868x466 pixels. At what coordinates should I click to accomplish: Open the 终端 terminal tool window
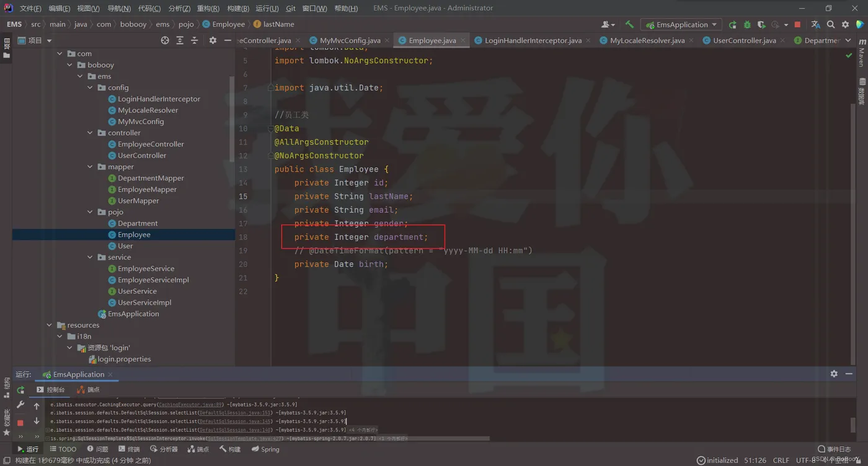(130, 449)
